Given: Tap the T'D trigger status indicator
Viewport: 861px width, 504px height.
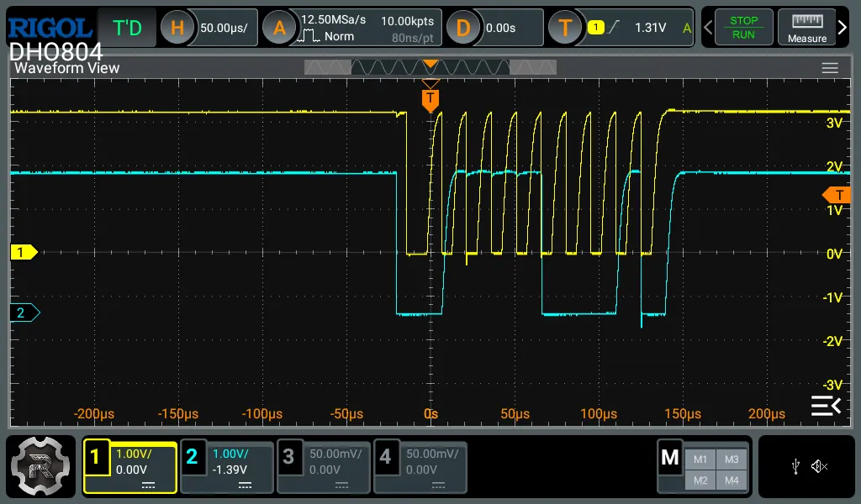Looking at the screenshot, I should click(x=127, y=28).
